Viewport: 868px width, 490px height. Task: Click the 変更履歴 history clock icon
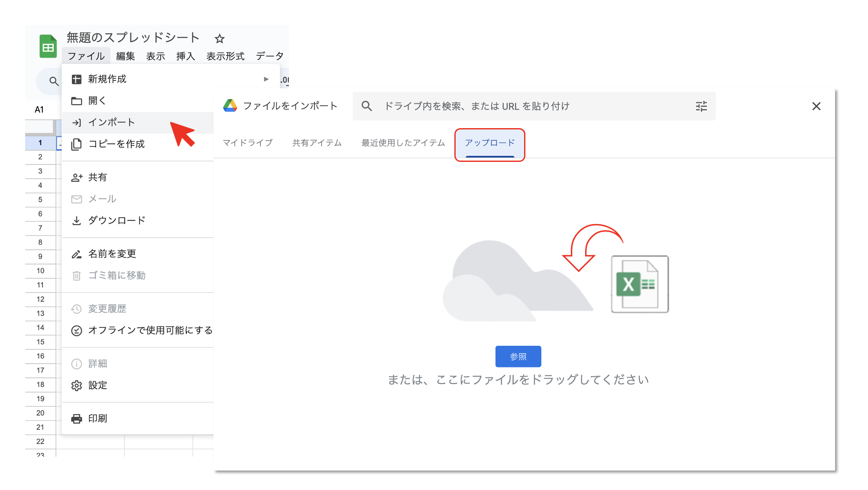click(77, 309)
